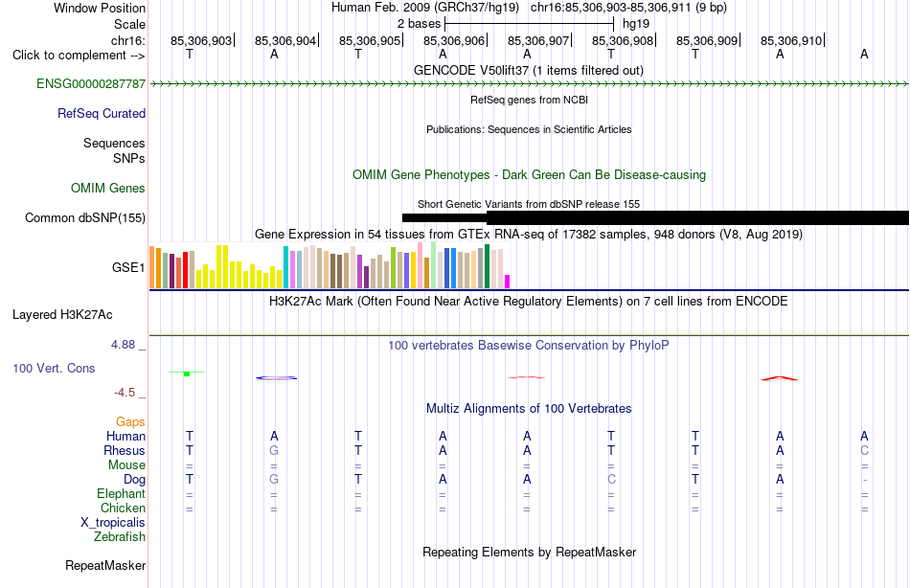Open the OMIM Genes track label

pyautogui.click(x=107, y=188)
